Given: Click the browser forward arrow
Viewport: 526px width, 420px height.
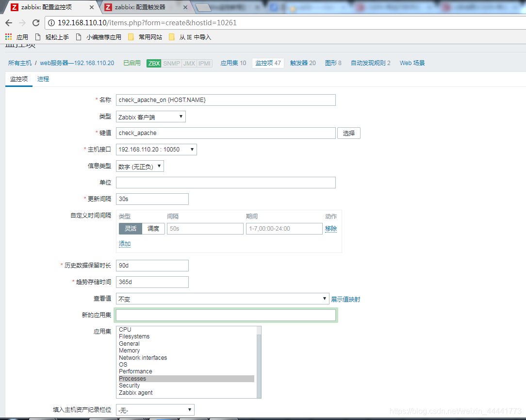Looking at the screenshot, I should [x=22, y=23].
